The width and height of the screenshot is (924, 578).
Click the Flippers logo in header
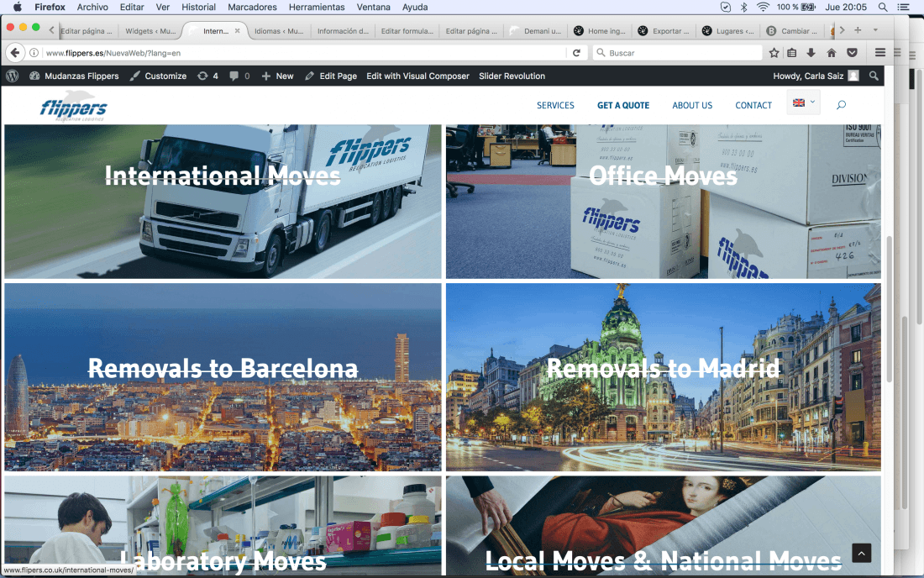(74, 106)
